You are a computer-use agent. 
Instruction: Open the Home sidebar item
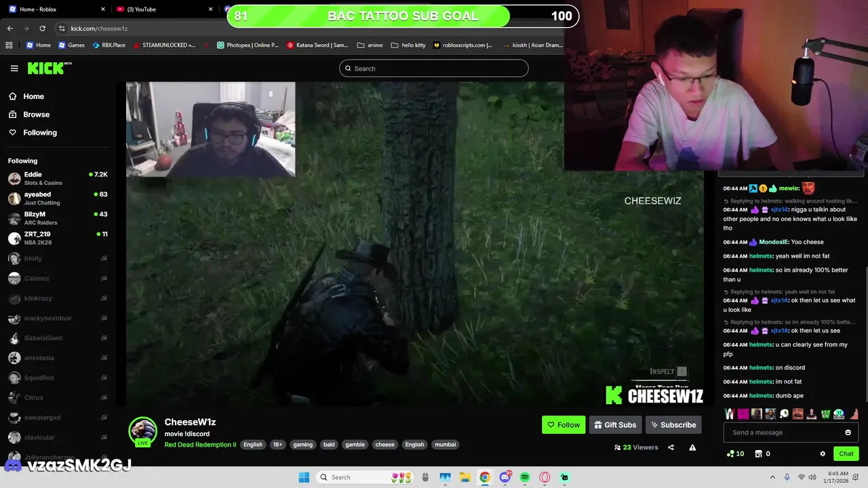tap(33, 96)
